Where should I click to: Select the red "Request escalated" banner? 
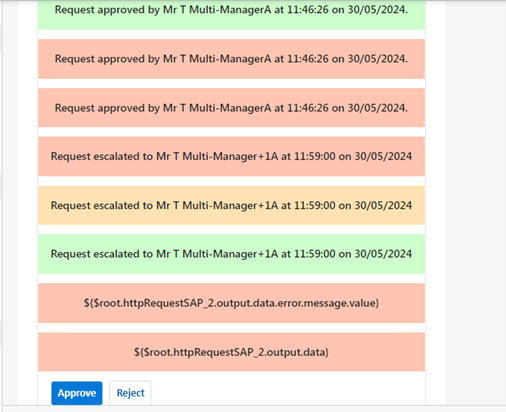pyautogui.click(x=231, y=156)
